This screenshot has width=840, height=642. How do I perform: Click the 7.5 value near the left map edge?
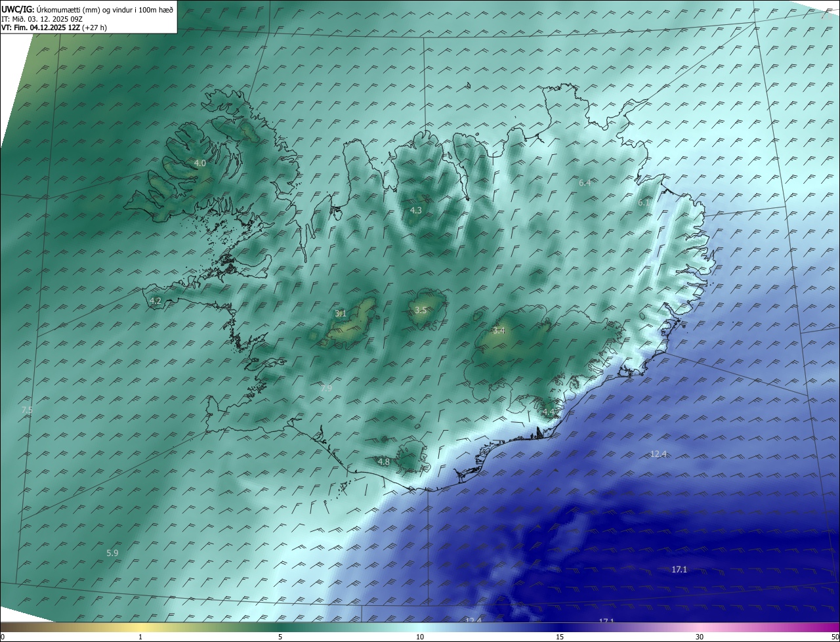(x=27, y=410)
